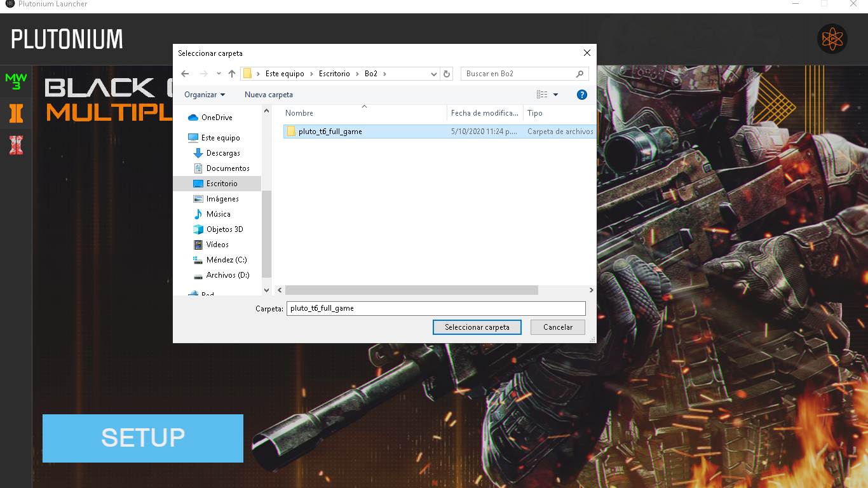
Task: Open the Plutonium atom logo at top right
Action: (x=832, y=39)
